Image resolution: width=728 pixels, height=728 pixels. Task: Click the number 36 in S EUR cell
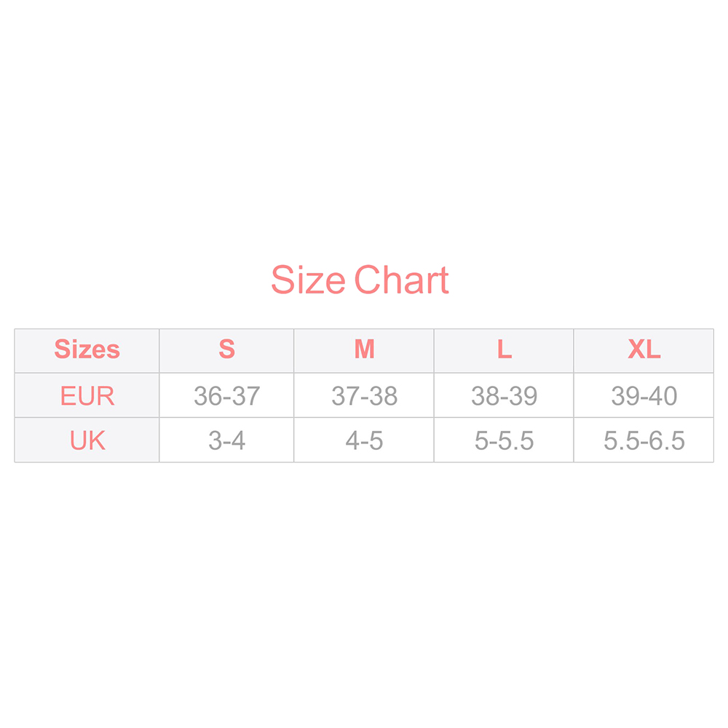208,395
